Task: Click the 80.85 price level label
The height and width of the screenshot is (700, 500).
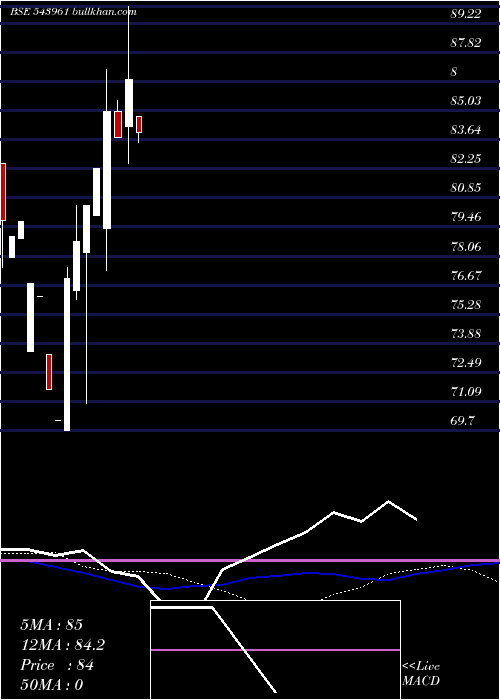Action: pos(466,188)
